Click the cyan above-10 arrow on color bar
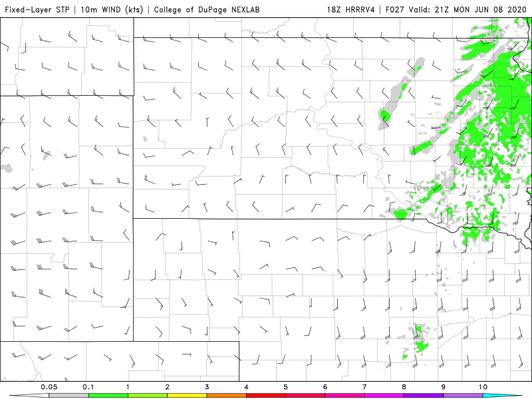Screen dimensions: 532x399 (502, 396)
